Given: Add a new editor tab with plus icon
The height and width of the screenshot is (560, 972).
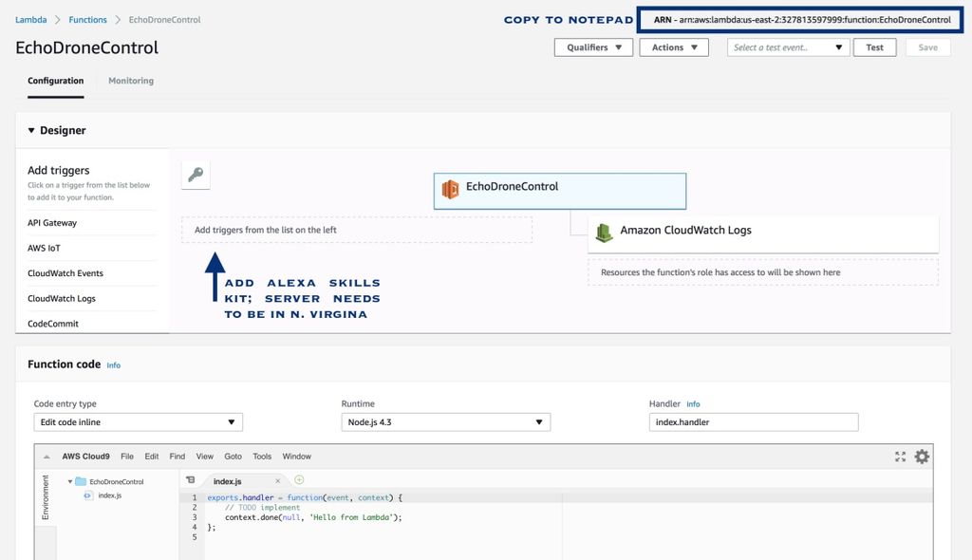Looking at the screenshot, I should click(x=299, y=480).
